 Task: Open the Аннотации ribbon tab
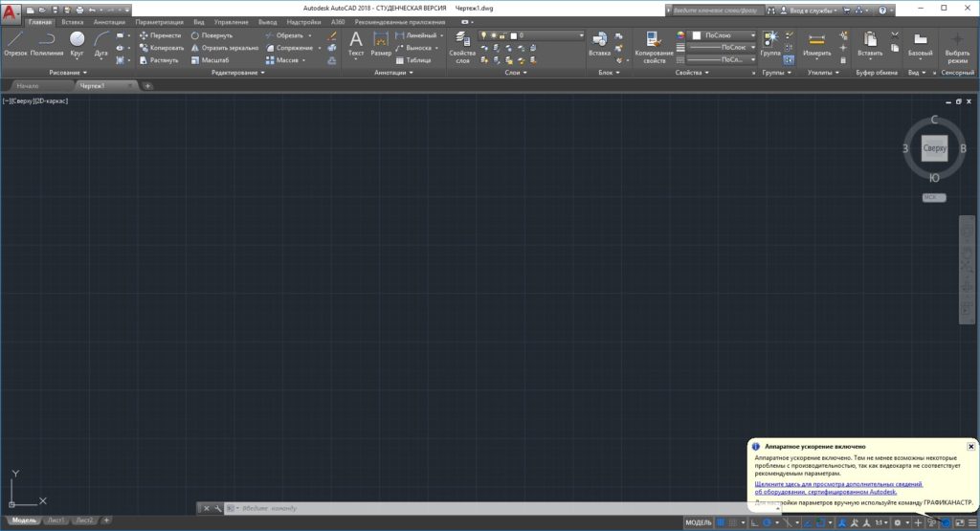coord(109,22)
